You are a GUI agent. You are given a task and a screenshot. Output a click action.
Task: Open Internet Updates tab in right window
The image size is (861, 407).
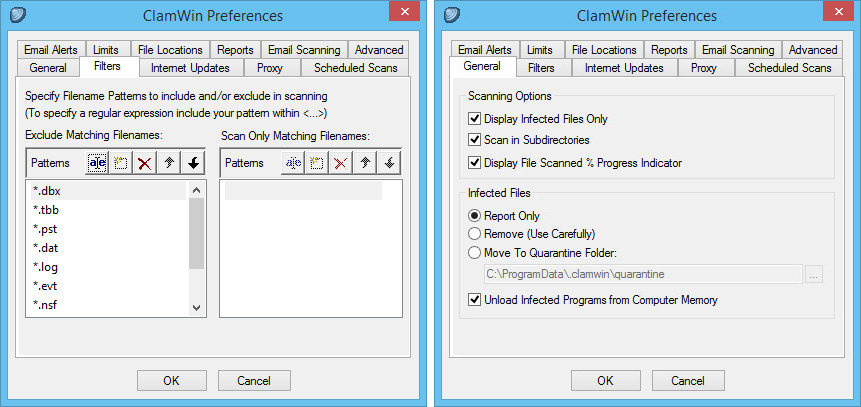click(x=624, y=68)
